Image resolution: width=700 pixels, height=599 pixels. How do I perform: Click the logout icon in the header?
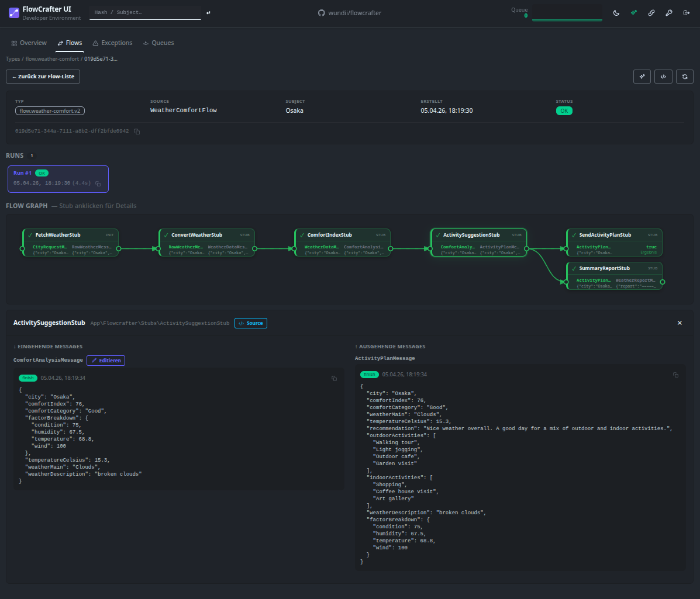coord(686,13)
